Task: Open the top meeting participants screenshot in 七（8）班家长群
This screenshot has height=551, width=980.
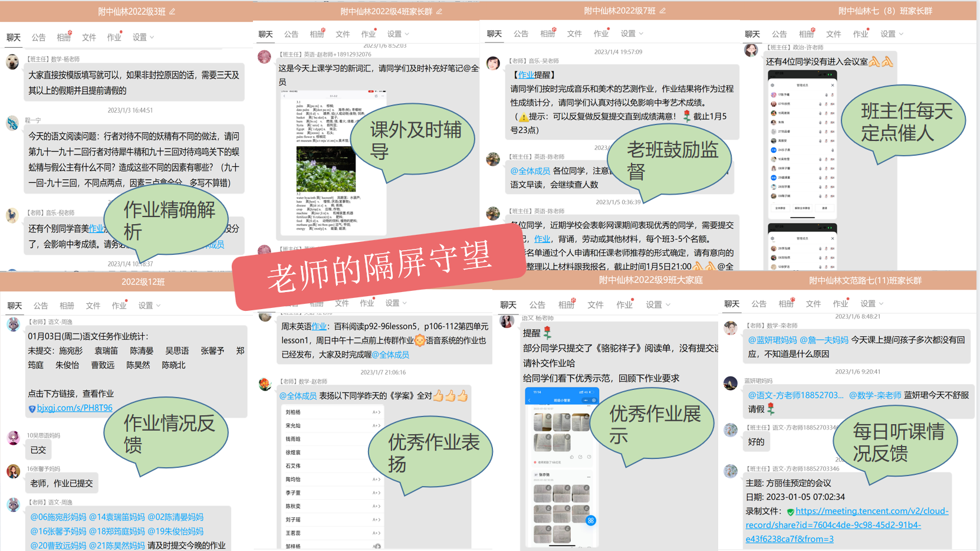Action: (802, 145)
